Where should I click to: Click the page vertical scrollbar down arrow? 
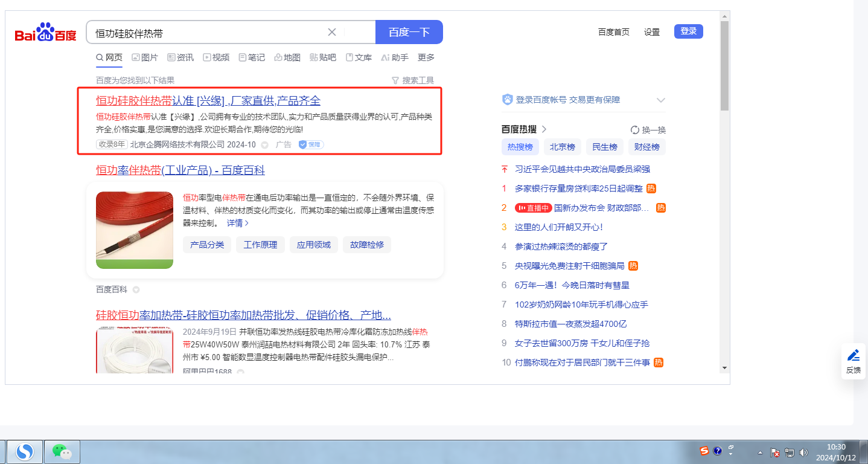(724, 367)
